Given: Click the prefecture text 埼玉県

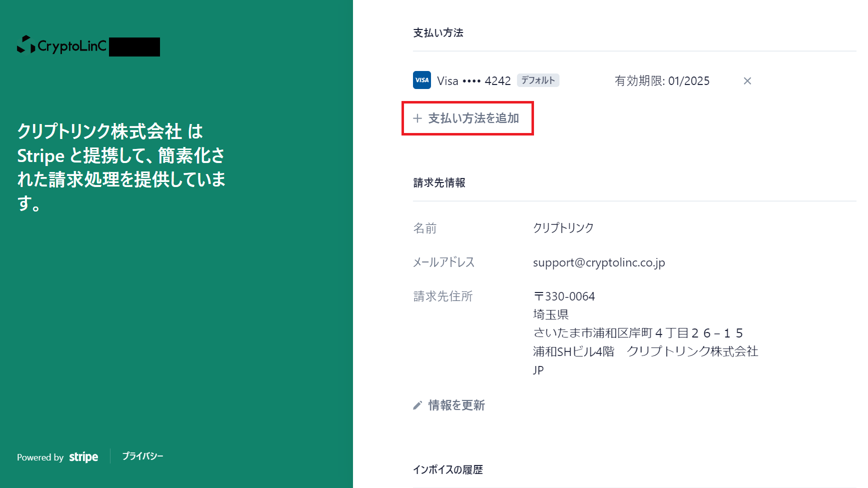Looking at the screenshot, I should pos(551,314).
